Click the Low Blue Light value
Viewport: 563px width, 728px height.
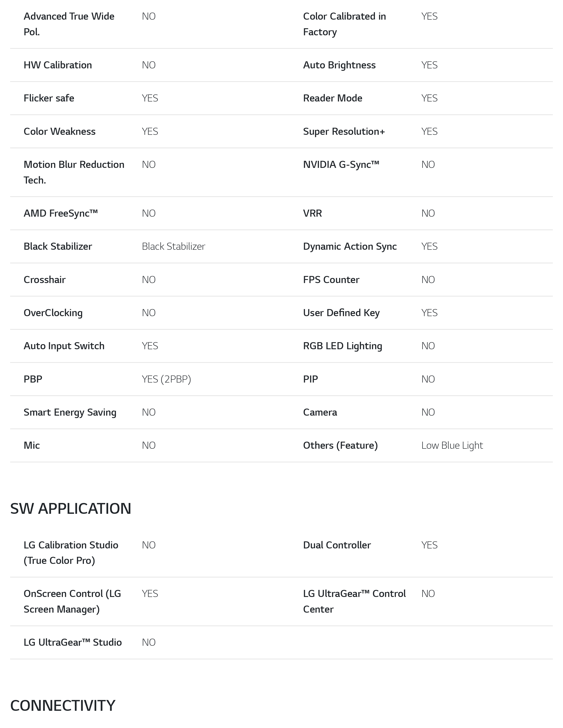(x=452, y=445)
